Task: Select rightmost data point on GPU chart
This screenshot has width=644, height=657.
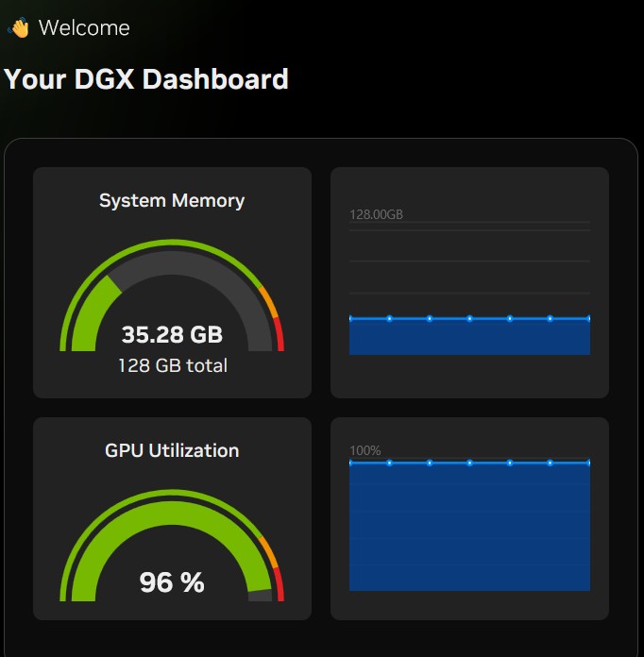Action: 589,463
